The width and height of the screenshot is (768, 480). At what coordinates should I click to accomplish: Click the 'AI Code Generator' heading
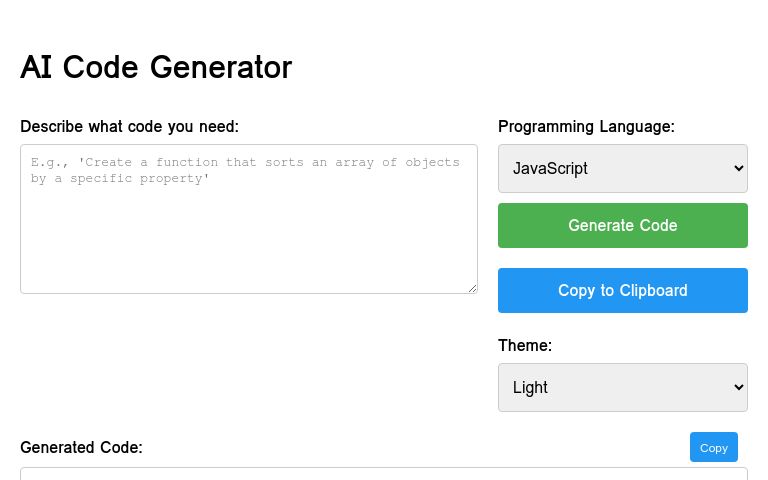pos(156,67)
